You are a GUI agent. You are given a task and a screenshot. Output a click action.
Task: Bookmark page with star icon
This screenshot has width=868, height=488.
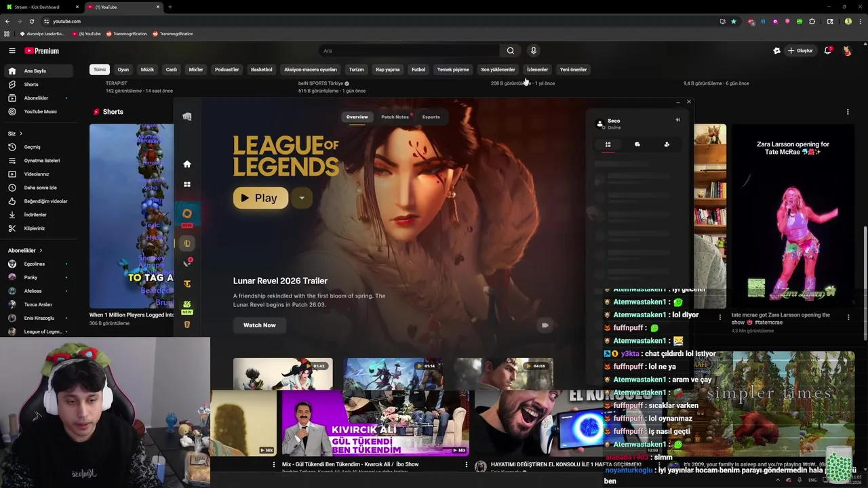[733, 21]
